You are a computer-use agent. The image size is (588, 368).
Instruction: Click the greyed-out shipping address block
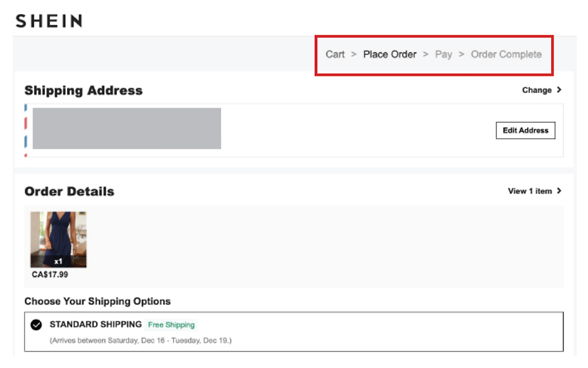(127, 128)
